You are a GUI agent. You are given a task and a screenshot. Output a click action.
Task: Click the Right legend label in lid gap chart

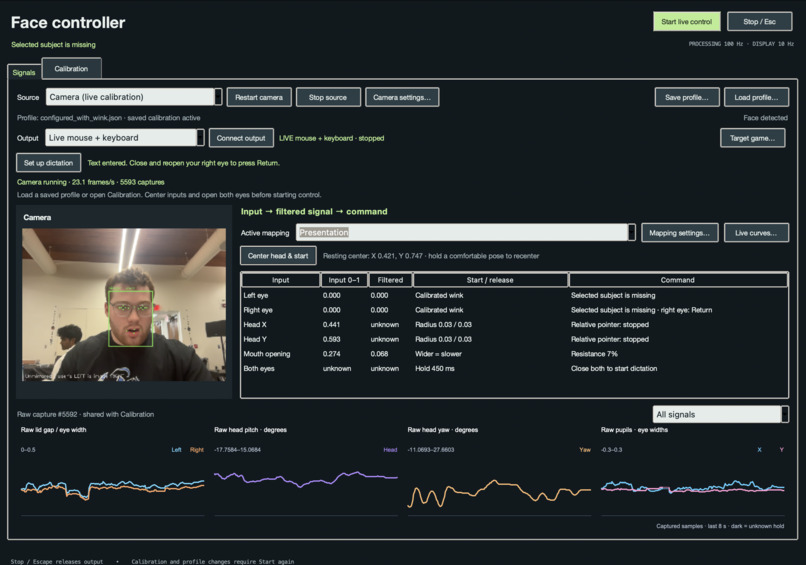tap(197, 450)
